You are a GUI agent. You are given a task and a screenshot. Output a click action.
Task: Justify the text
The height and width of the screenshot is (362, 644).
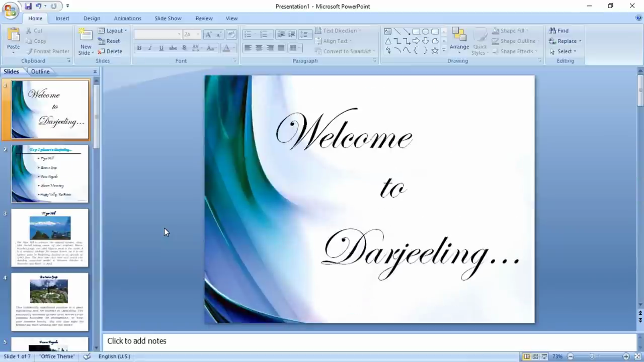click(x=281, y=48)
